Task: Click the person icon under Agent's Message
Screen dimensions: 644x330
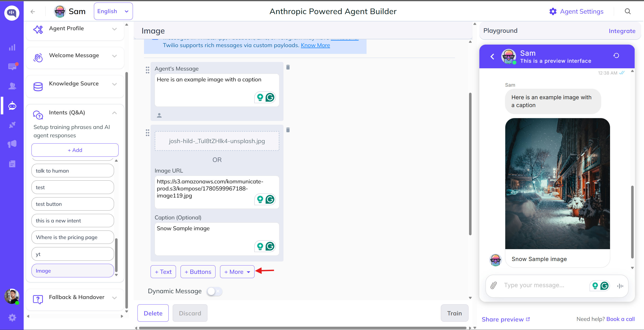Action: (159, 115)
